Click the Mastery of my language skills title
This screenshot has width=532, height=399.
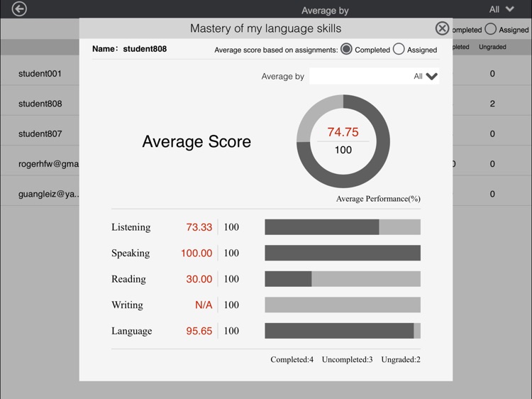point(266,28)
